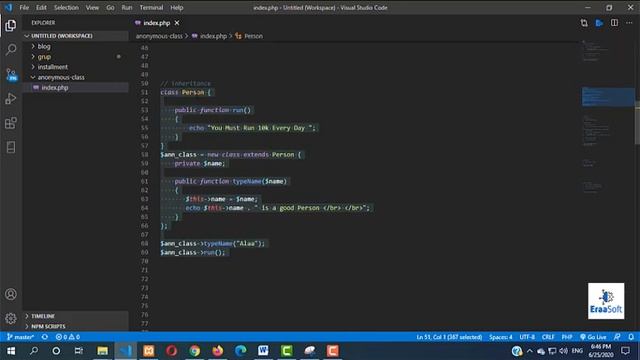Open the volume control in system tray

click(564, 351)
